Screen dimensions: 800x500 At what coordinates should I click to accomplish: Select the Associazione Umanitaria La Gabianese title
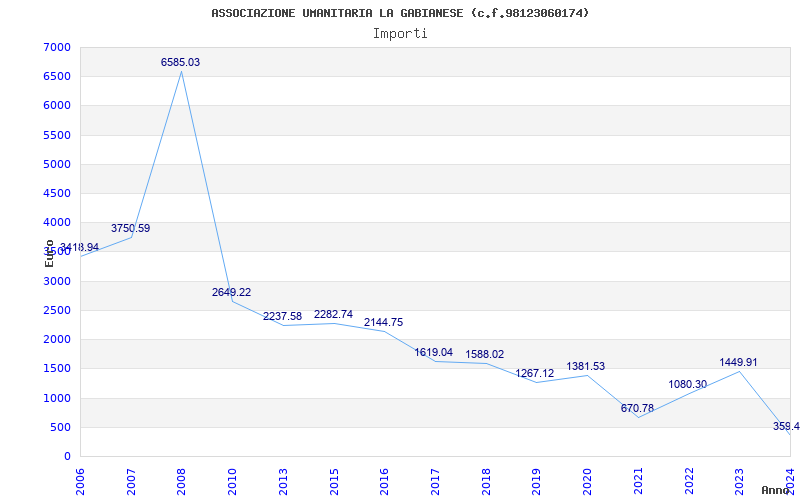400,13
